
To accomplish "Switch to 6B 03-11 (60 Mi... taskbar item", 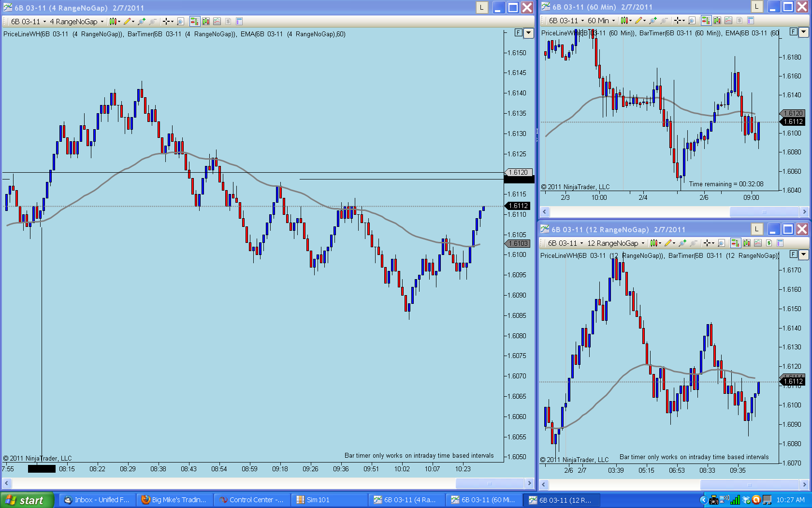I will (484, 500).
